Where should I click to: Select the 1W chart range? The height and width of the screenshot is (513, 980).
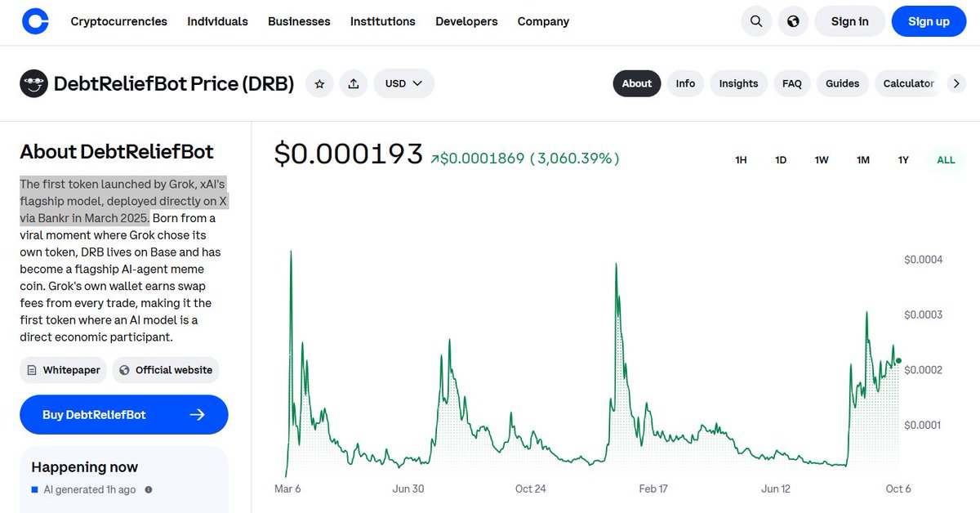[x=822, y=160]
